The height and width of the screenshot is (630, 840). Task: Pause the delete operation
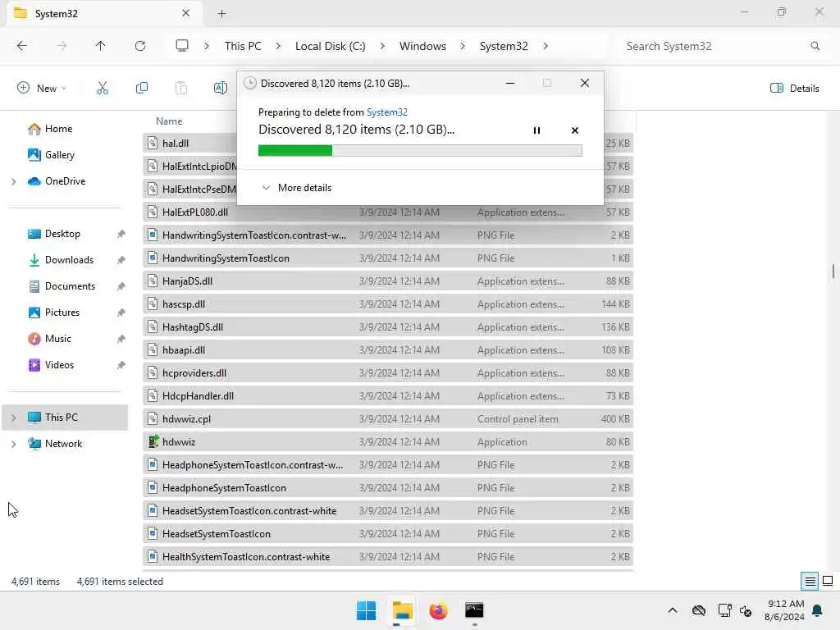click(x=536, y=130)
